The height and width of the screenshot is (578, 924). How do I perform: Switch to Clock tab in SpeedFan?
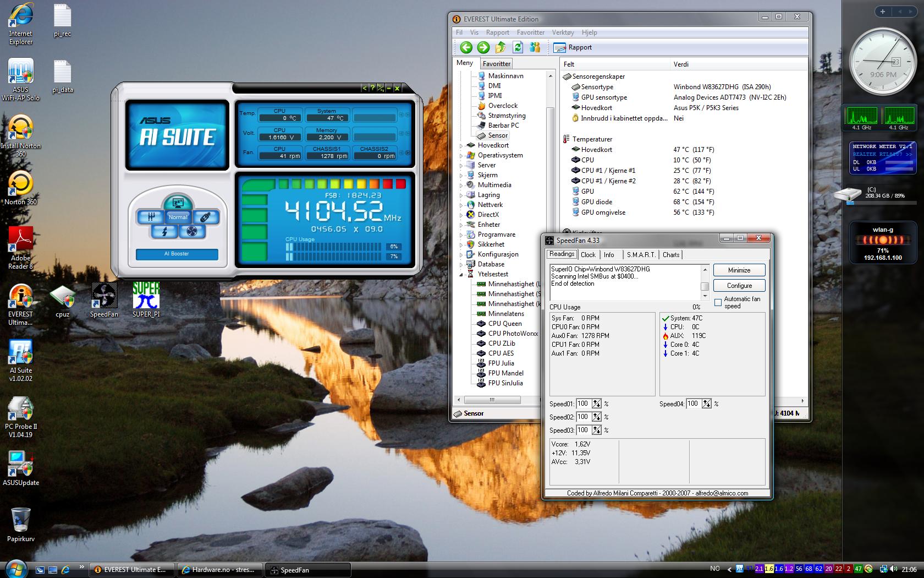tap(588, 255)
